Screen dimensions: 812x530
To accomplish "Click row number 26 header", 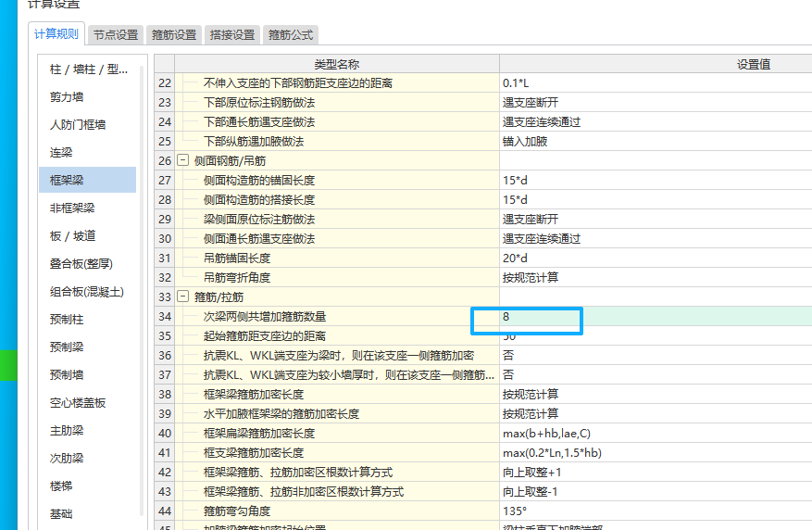I will pos(165,160).
